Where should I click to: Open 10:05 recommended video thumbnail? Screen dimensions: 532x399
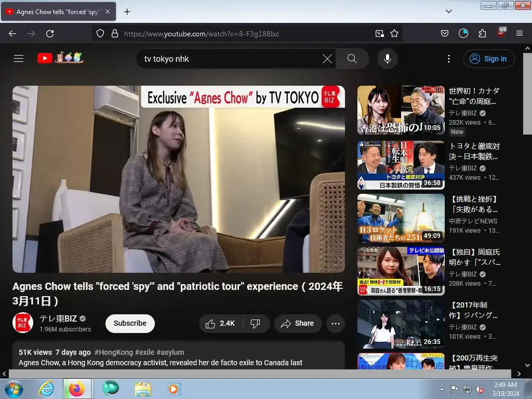click(401, 110)
